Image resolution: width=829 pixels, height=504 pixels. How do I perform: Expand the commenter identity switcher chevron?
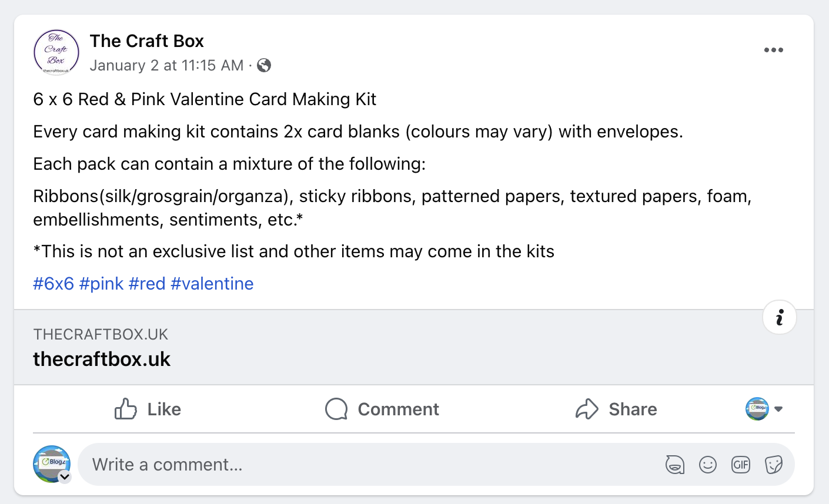(65, 476)
